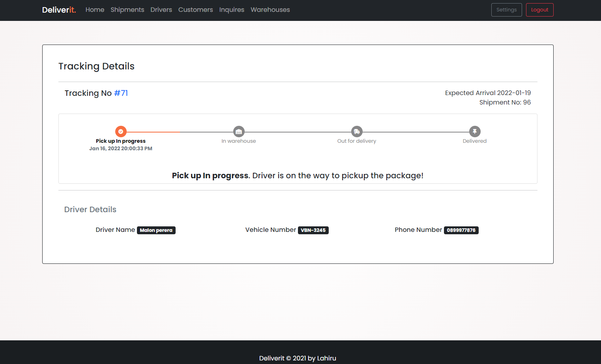Viewport: 601px width, 364px height.
Task: Select the VBN-3245 vehicle number badge
Action: click(x=313, y=230)
